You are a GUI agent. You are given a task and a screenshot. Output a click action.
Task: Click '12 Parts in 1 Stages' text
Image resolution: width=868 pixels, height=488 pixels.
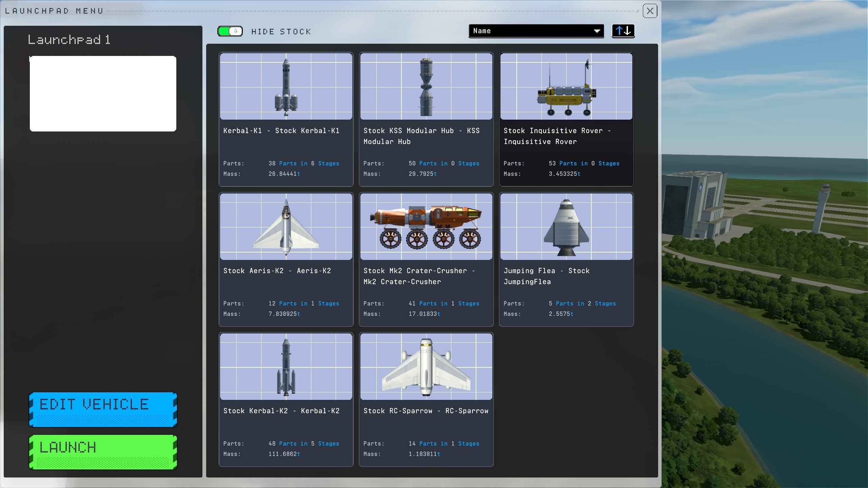click(304, 304)
